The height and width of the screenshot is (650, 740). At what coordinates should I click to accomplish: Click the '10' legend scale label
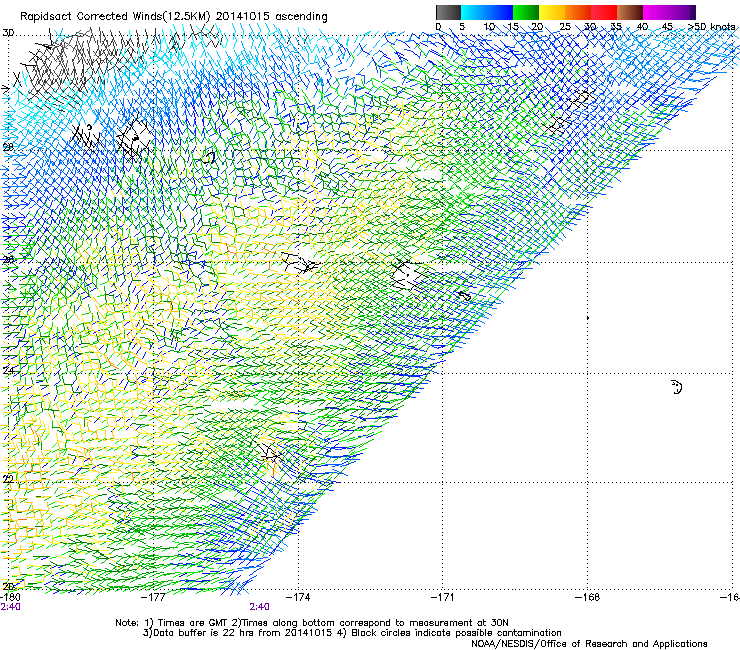point(489,27)
